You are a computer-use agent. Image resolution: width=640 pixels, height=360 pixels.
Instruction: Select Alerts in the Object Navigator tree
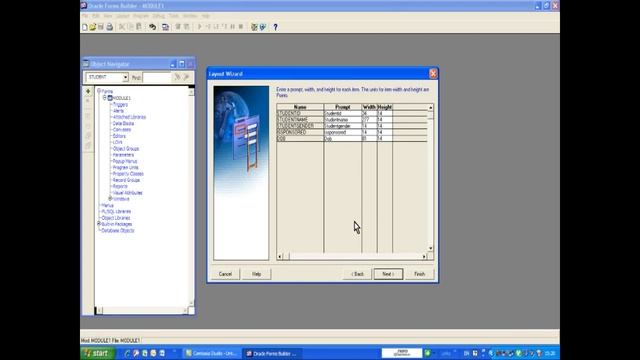(118, 111)
